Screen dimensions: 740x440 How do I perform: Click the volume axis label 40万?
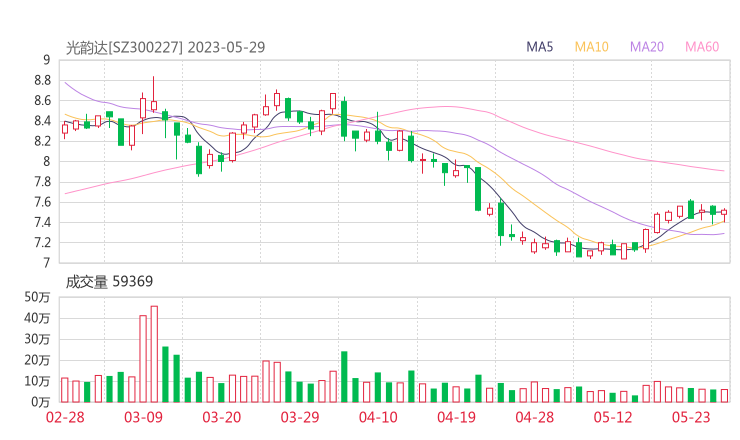point(37,318)
